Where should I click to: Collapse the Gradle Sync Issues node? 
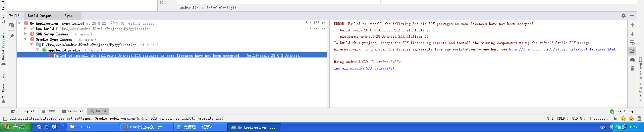25,39
